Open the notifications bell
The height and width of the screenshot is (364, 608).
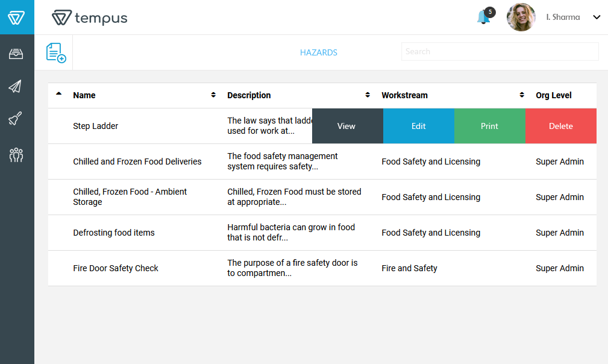click(483, 17)
